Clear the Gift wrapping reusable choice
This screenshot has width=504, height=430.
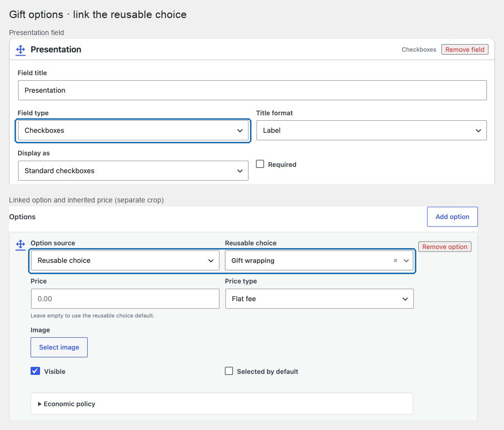[x=395, y=261]
